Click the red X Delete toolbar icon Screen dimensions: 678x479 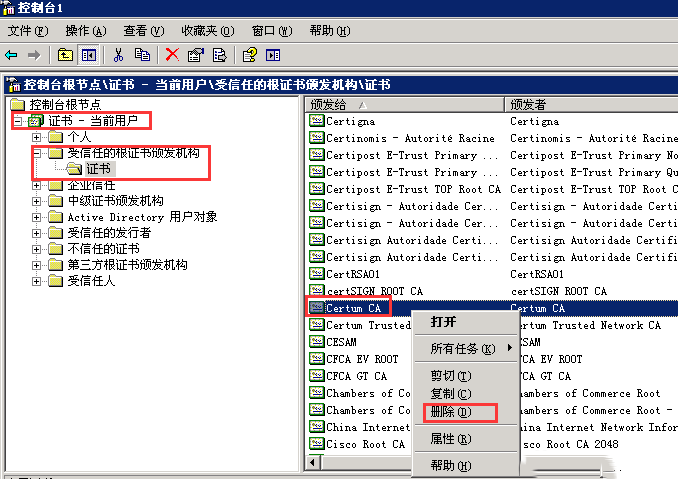point(172,55)
